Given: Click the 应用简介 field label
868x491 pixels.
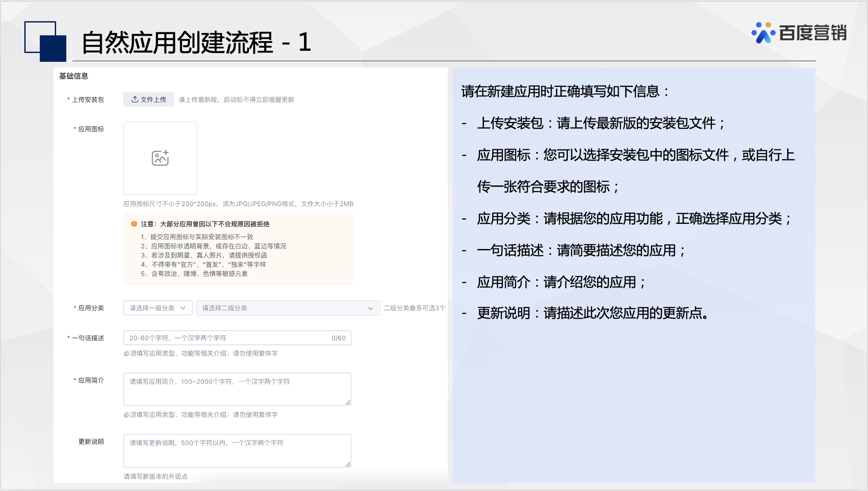Looking at the screenshot, I should point(91,380).
